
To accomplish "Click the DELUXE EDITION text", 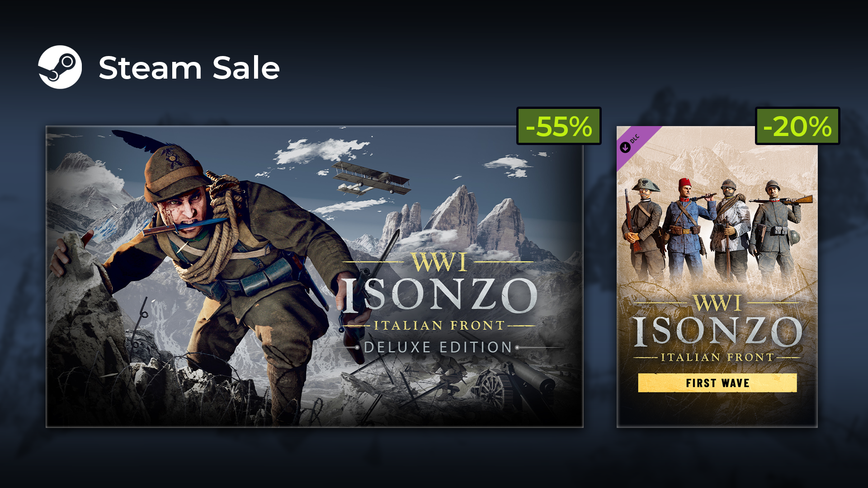I will click(438, 347).
